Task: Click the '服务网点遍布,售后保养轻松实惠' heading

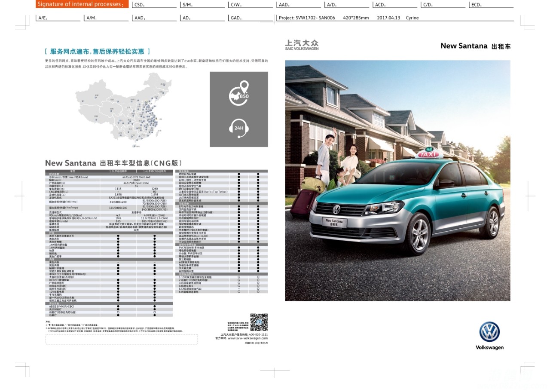Action: (98, 51)
